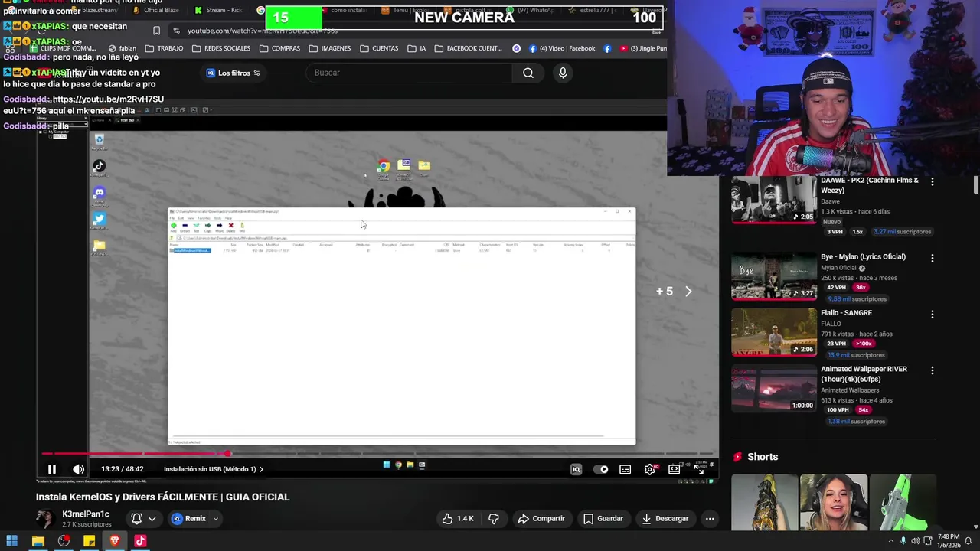Open the Windows Start menu
Image resolution: width=980 pixels, height=551 pixels.
(x=11, y=541)
